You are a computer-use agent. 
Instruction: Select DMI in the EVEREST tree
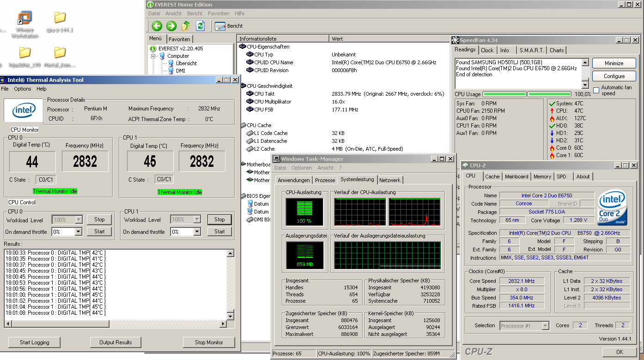pos(176,71)
